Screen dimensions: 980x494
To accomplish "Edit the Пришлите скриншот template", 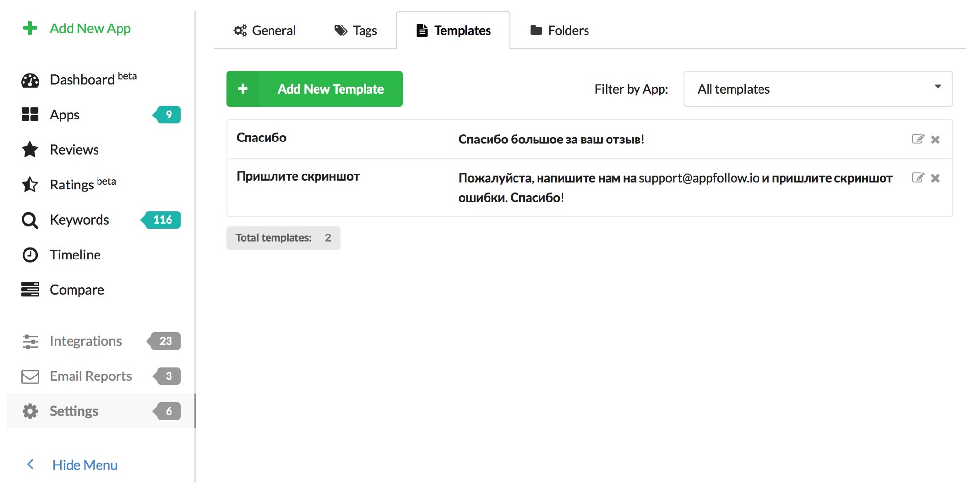I will pyautogui.click(x=918, y=178).
